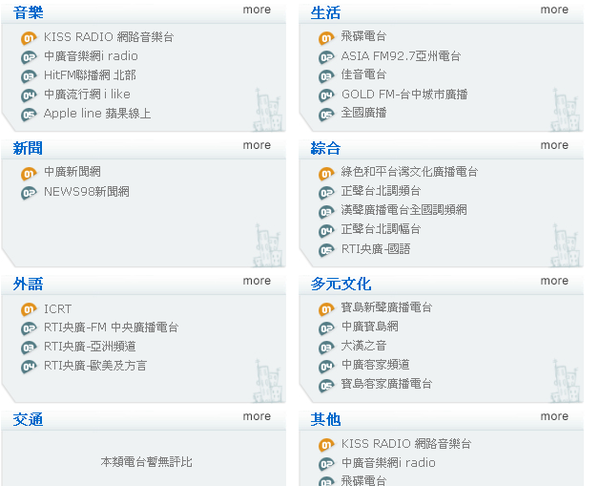This screenshot has height=486, width=600.
Task: Open RTI央廣-國語 station
Action: click(376, 249)
